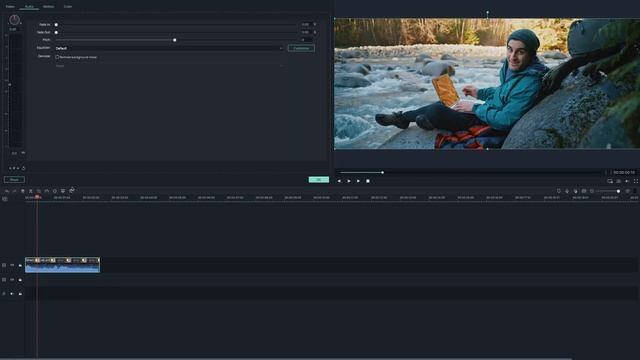Click the delete icon in timeline toolbar
640x360 pixels.
tap(23, 191)
